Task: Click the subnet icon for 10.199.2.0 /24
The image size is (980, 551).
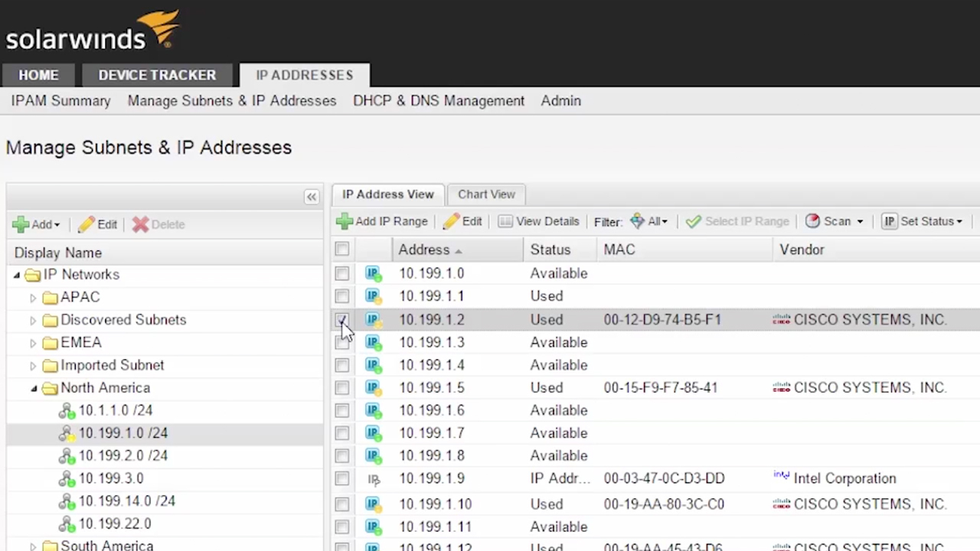Action: [x=67, y=456]
